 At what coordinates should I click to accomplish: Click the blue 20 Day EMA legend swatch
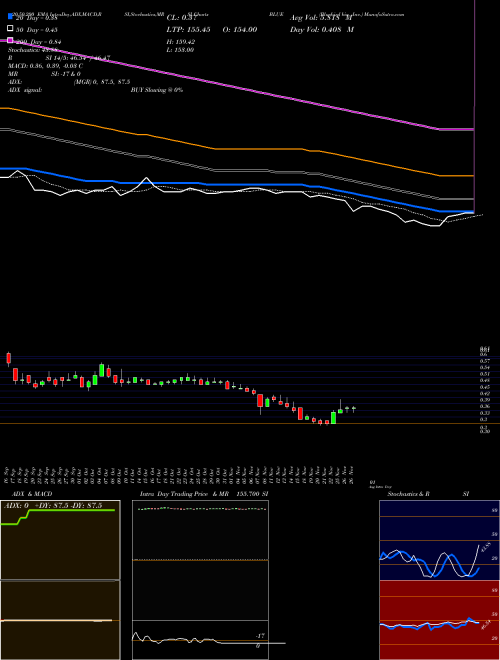tap(10, 17)
